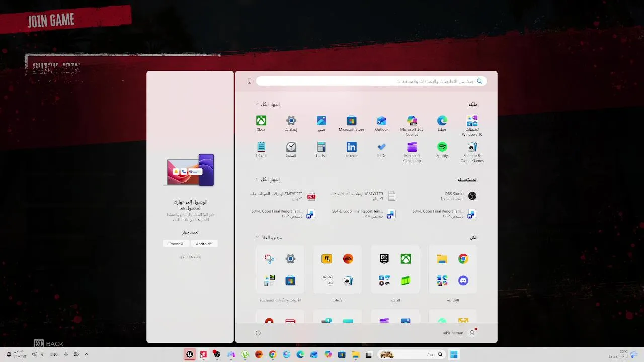Open Rockstar Games Launcher in الألعاب folder
Image resolution: width=644 pixels, height=362 pixels.
327,259
